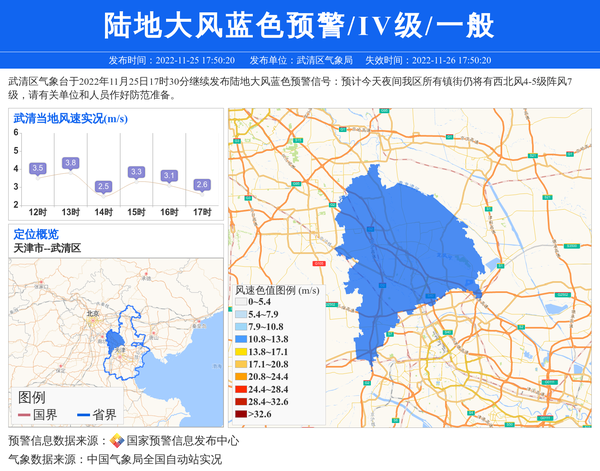Click the 3.1 wind speed marker at 16时
Image resolution: width=600 pixels, height=471 pixels.
[x=169, y=175]
